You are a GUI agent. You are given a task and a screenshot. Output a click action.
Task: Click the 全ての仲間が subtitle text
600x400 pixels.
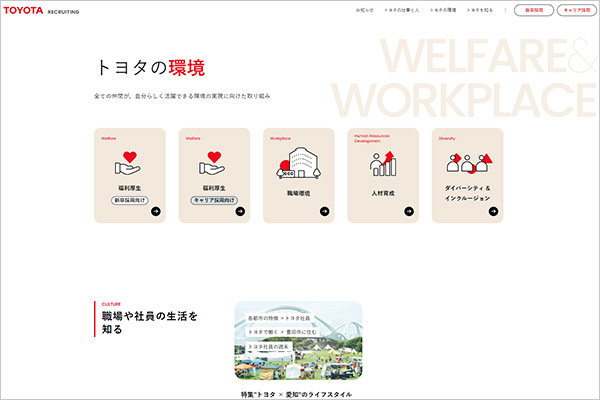tap(182, 96)
